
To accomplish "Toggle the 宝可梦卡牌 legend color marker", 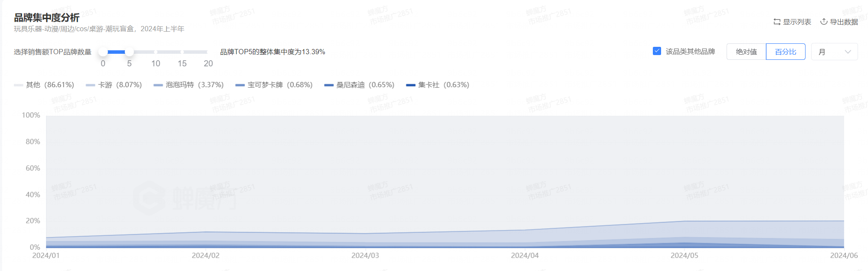I will coord(240,85).
